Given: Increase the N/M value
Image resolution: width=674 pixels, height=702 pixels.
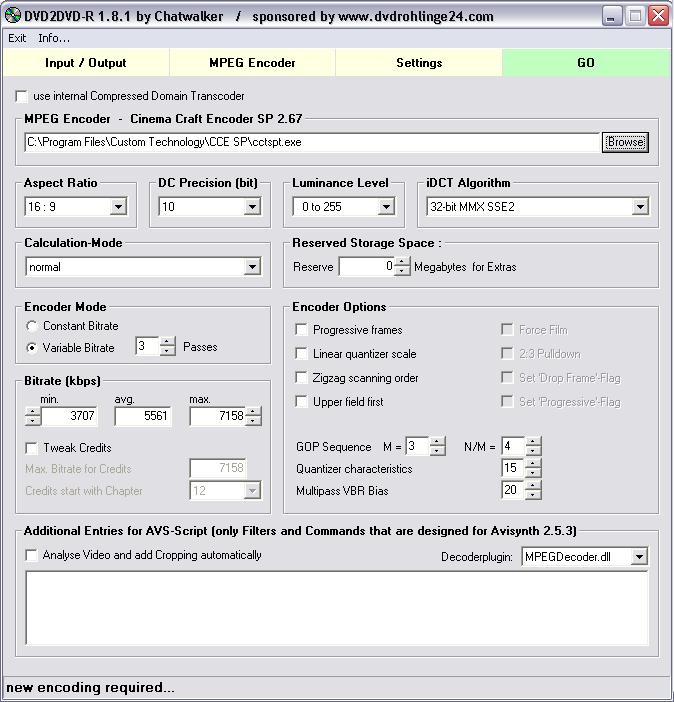Looking at the screenshot, I should click(533, 442).
